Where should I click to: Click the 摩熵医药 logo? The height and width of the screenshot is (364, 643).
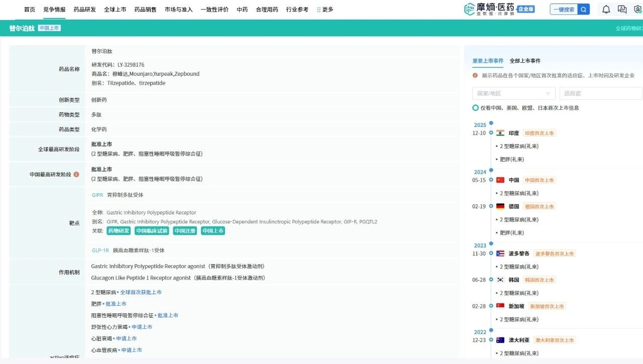(490, 9)
